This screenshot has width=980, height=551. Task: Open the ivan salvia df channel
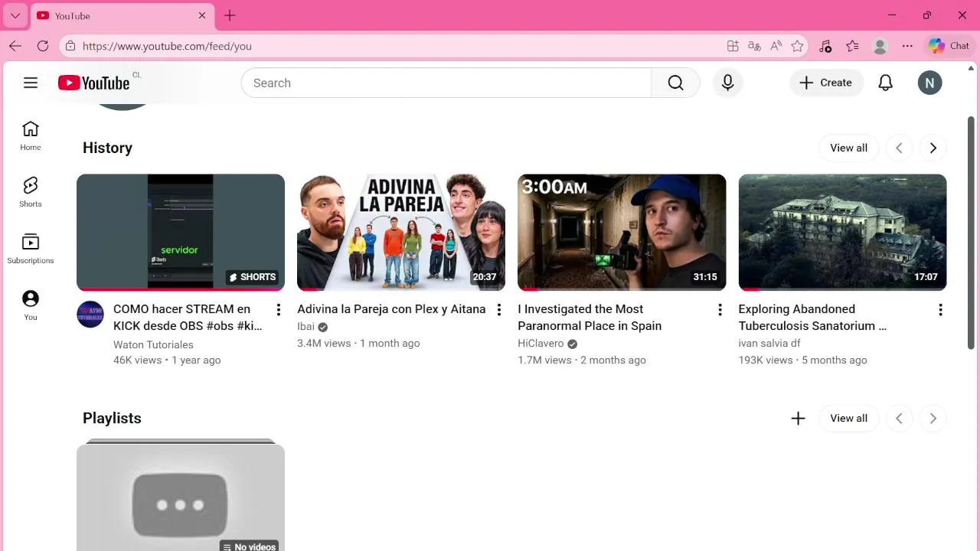pos(769,344)
